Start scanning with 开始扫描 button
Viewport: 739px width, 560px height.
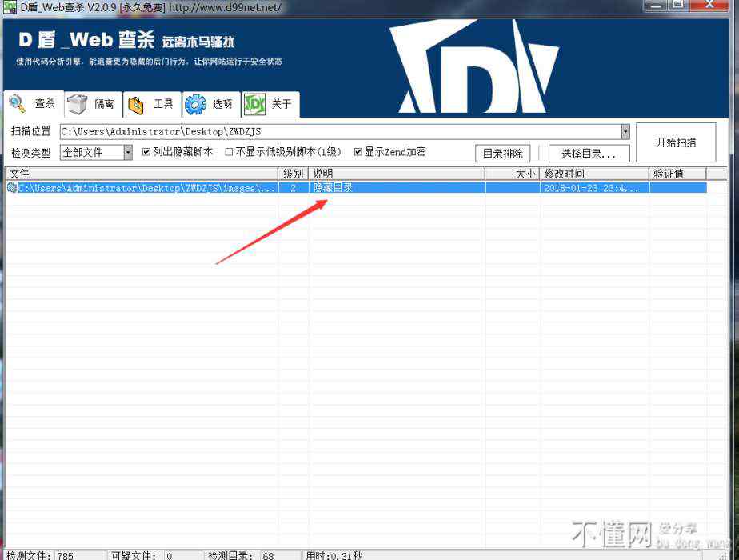[x=676, y=142]
